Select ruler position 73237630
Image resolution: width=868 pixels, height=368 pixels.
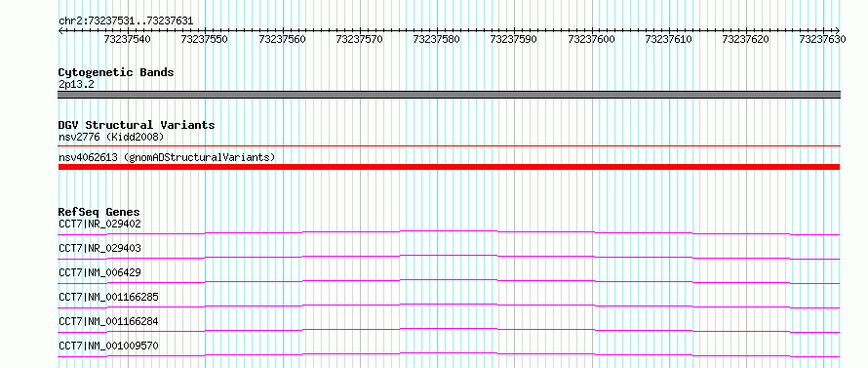pos(823,40)
